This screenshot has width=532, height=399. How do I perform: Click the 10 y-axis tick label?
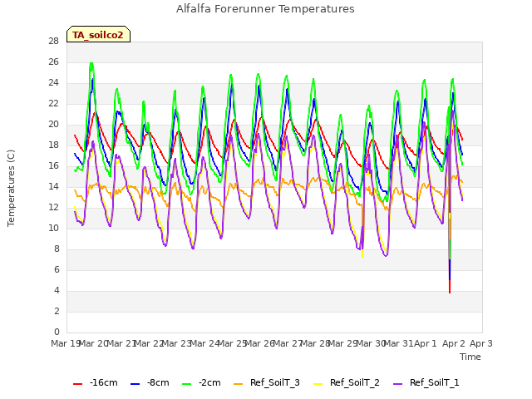tap(53, 229)
